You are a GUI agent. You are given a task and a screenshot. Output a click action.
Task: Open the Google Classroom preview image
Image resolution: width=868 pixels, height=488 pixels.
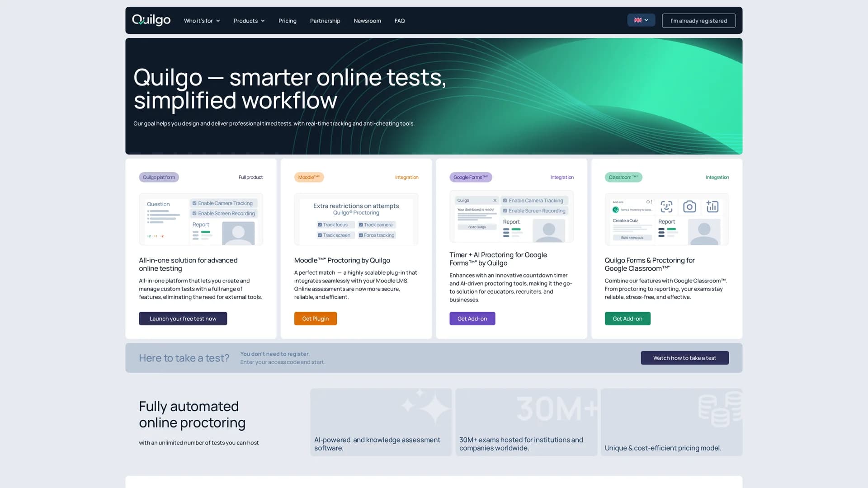[667, 219]
